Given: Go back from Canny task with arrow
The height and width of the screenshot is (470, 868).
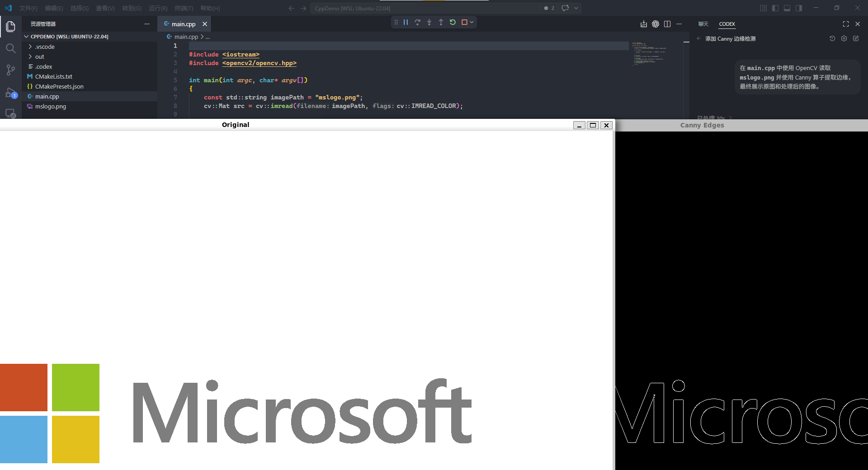Looking at the screenshot, I should coord(699,39).
